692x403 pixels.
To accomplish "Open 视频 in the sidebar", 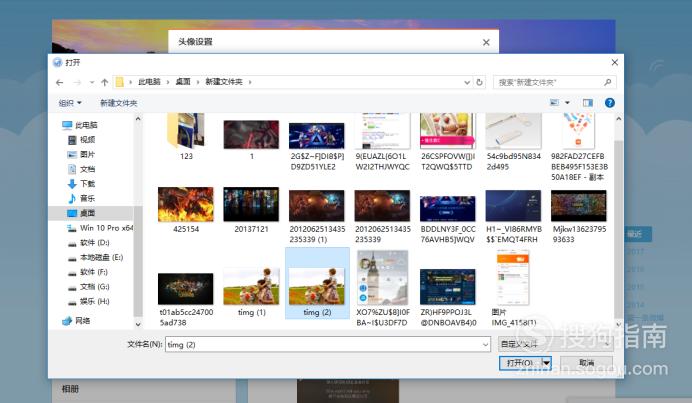I will click(x=82, y=139).
